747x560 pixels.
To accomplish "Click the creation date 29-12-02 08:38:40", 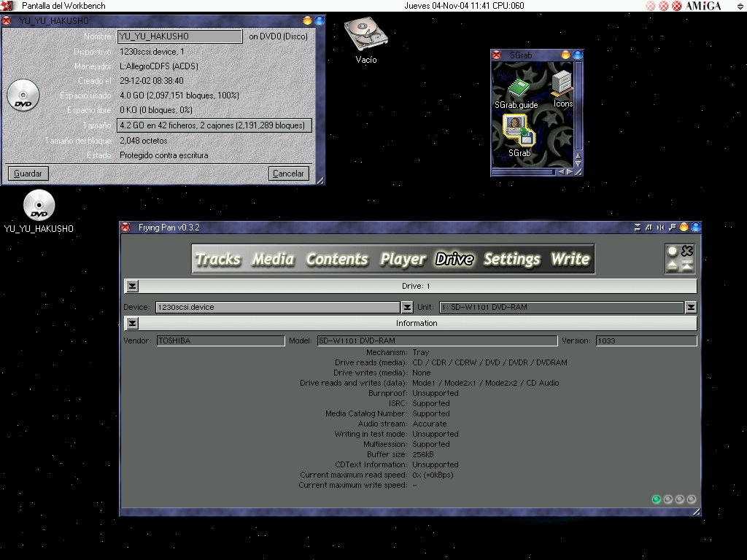I will click(152, 81).
